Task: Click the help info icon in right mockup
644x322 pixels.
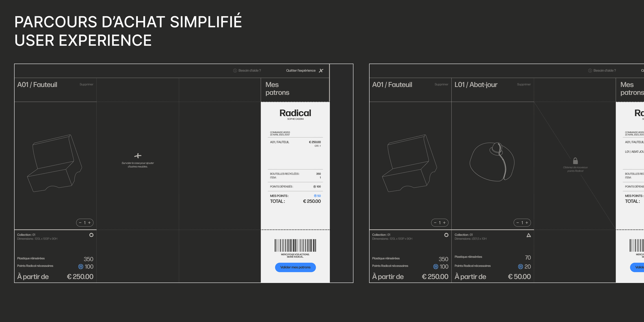Action: pyautogui.click(x=590, y=71)
